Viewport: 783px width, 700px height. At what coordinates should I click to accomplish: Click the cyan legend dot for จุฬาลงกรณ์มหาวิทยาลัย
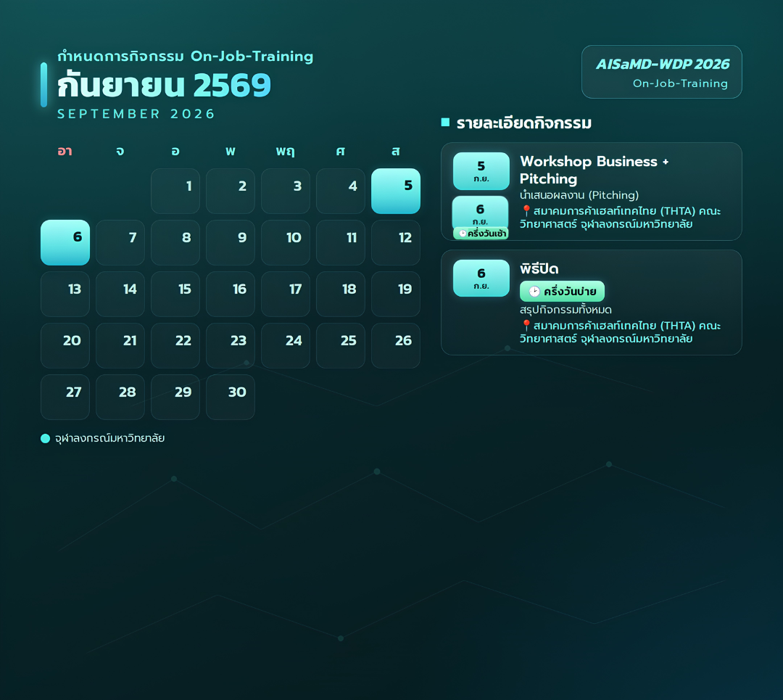tap(46, 438)
